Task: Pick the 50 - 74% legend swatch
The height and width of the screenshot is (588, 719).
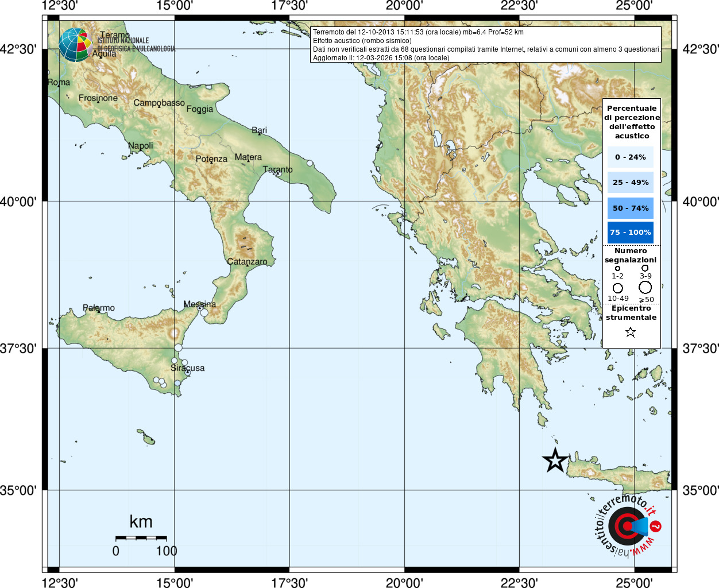Action: click(631, 208)
